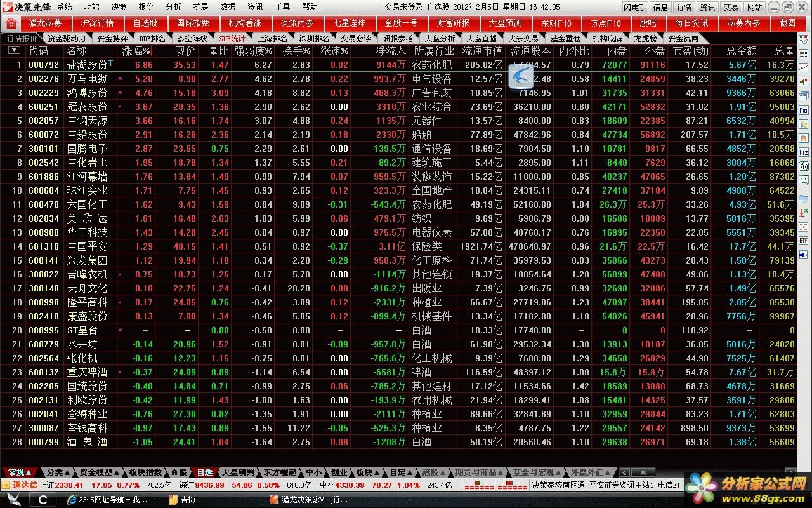Select the 中国平安 stock row
The height and width of the screenshot is (508, 812).
[398, 246]
